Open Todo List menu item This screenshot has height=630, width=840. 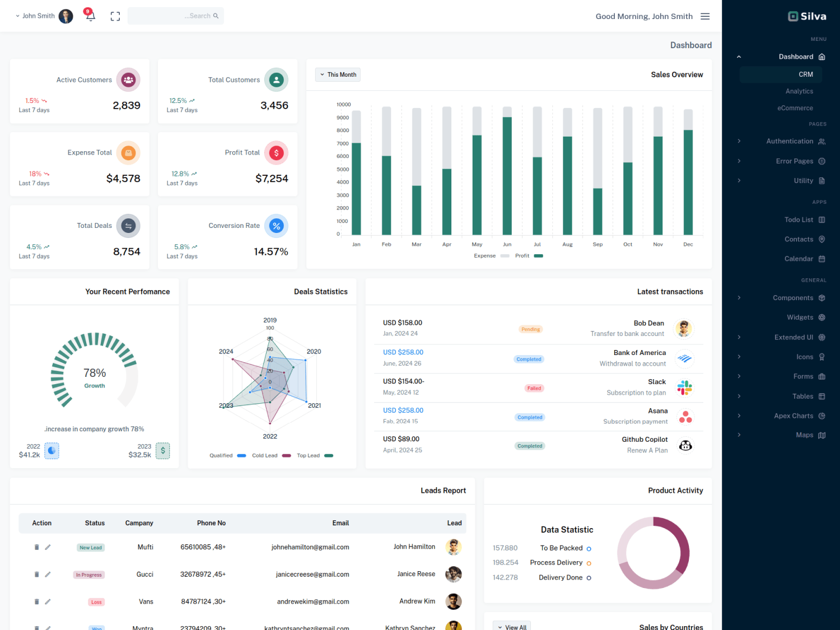pos(799,220)
